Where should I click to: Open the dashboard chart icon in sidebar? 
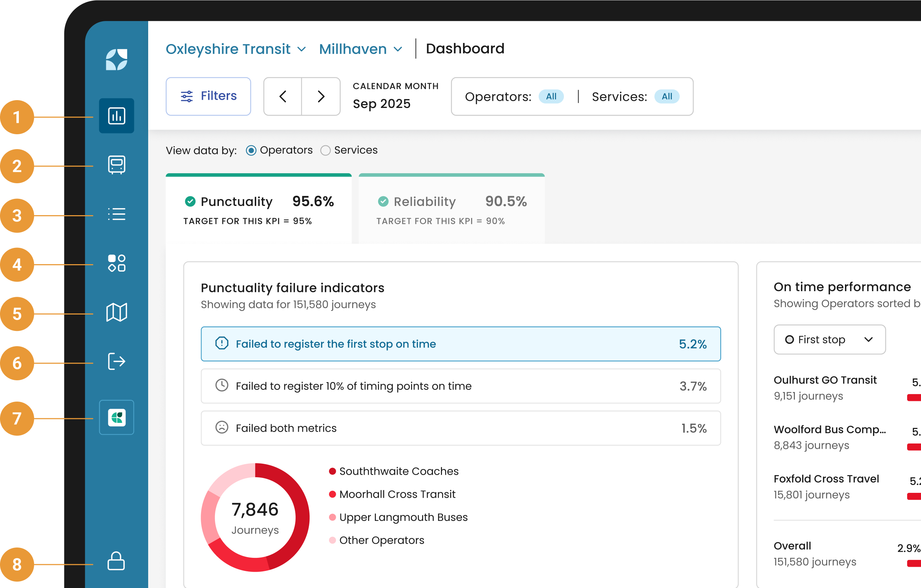click(116, 116)
